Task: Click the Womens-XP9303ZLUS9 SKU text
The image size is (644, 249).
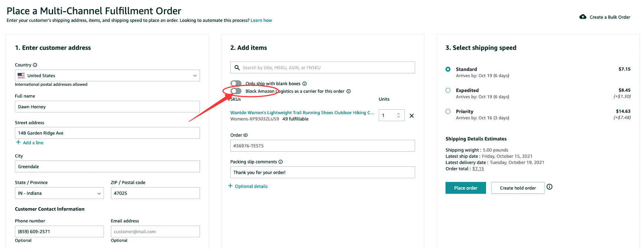Action: 254,119
